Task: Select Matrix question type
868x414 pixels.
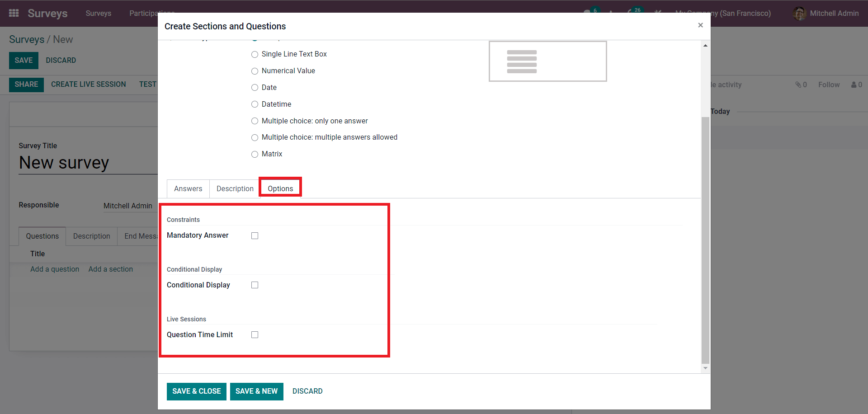Action: coord(255,154)
